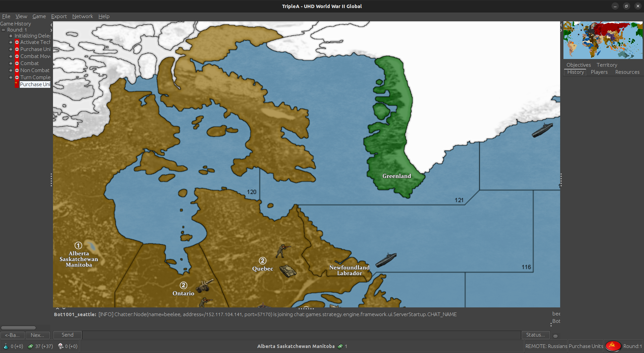The image size is (644, 353).
Task: Click sea zone 120 label
Action: click(252, 192)
